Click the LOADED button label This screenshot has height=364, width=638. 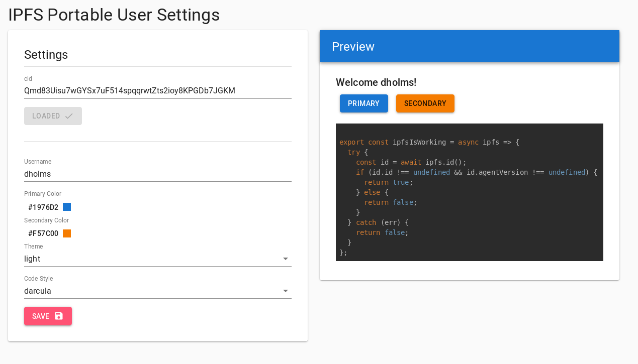tap(46, 116)
